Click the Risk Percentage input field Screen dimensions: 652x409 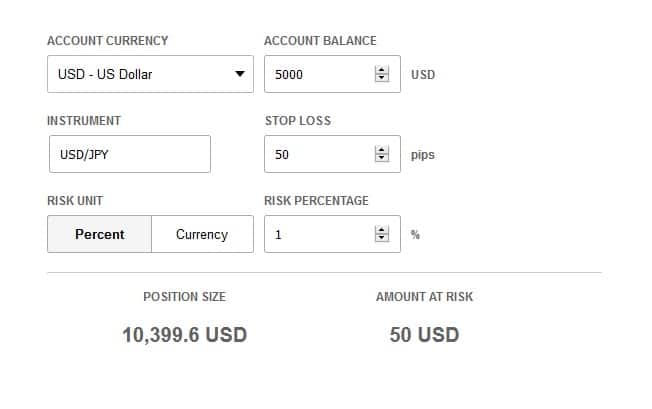[318, 234]
